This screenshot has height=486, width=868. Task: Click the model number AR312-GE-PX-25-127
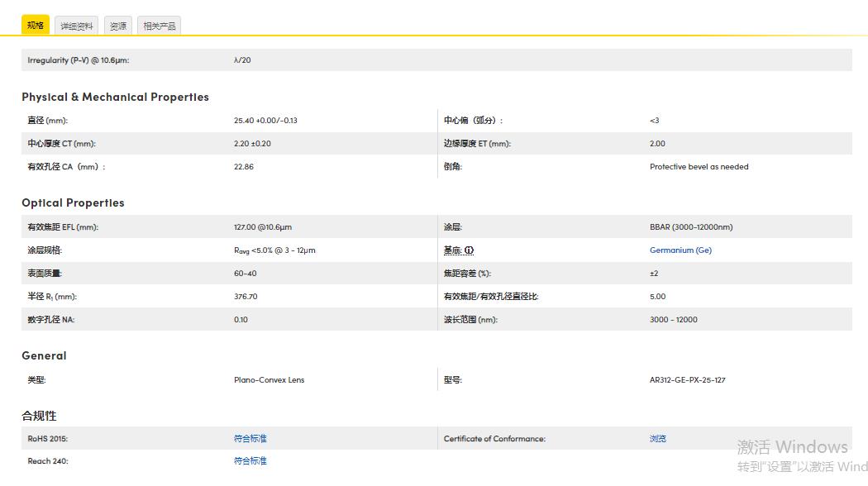click(687, 380)
